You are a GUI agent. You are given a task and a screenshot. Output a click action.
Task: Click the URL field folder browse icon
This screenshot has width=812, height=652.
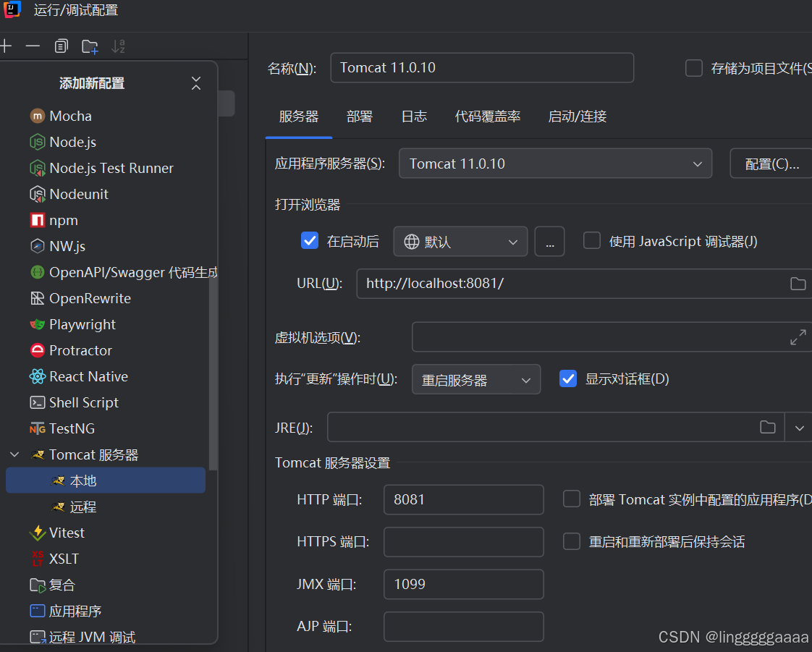pos(798,283)
